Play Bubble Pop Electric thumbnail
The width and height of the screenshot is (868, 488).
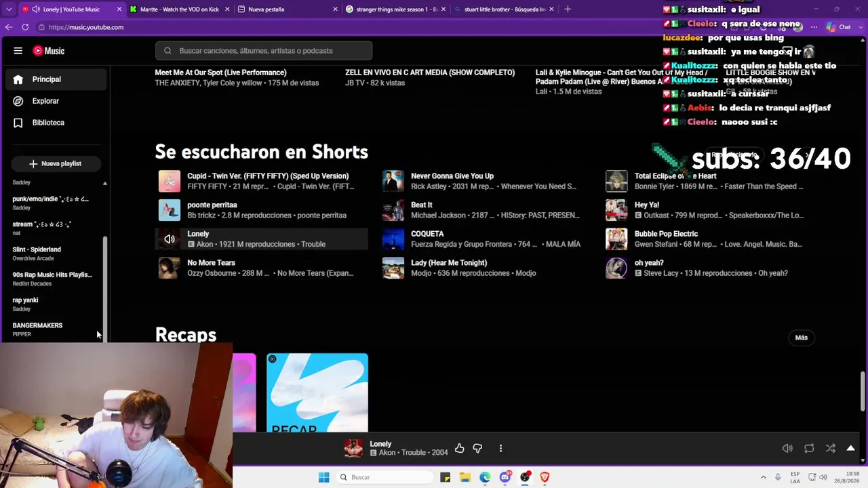pos(616,239)
